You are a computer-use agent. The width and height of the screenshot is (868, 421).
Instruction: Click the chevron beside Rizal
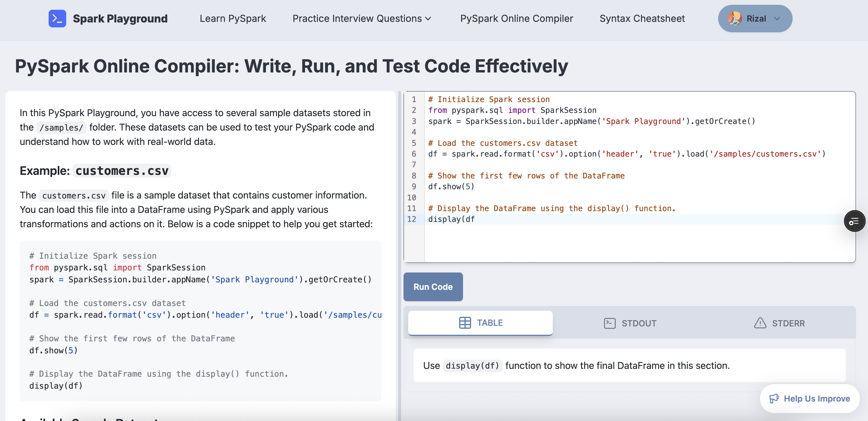[x=777, y=19]
